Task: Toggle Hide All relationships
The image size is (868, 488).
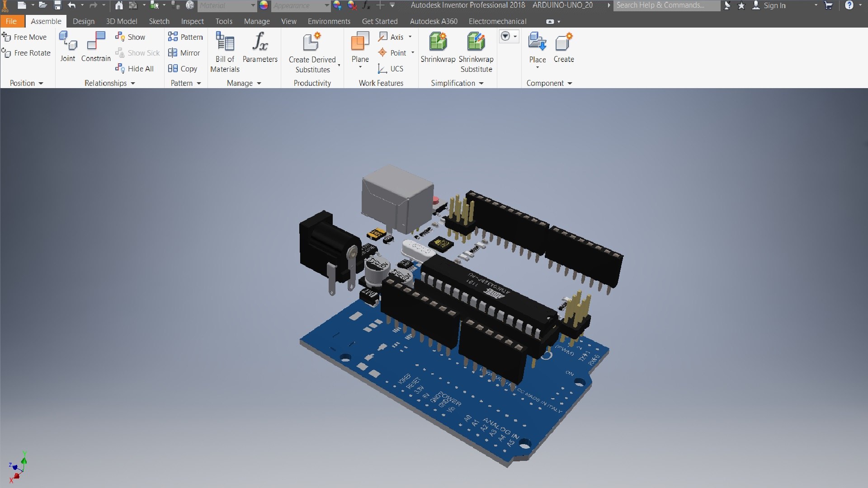Action: pos(135,69)
